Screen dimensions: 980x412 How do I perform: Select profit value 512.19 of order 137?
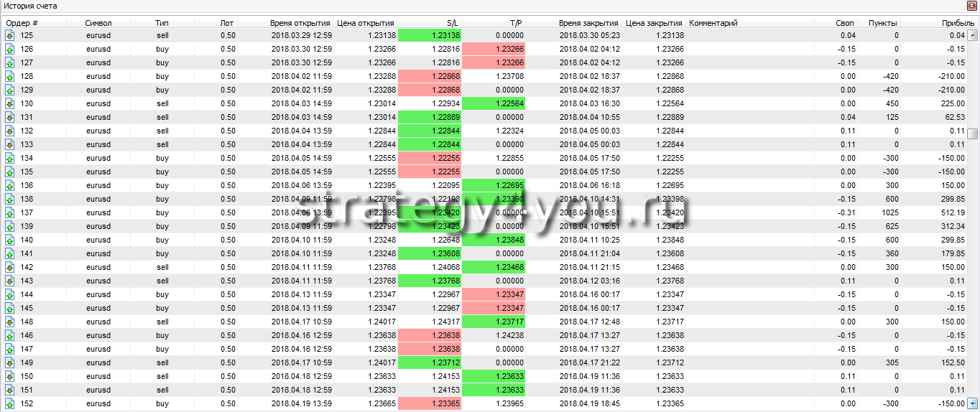tap(951, 212)
